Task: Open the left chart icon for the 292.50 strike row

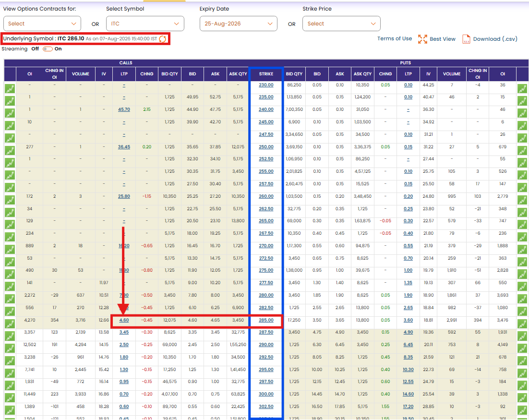Action: 10,361
